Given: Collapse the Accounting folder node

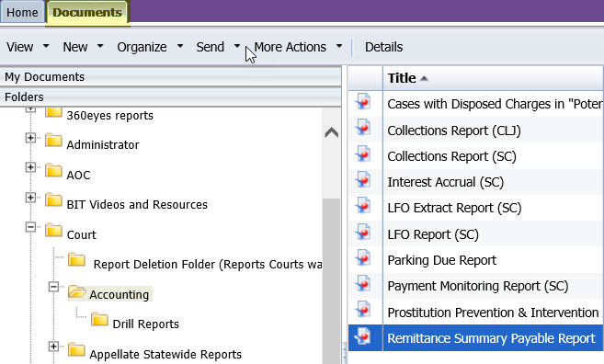Looking at the screenshot, I should coord(53,287).
